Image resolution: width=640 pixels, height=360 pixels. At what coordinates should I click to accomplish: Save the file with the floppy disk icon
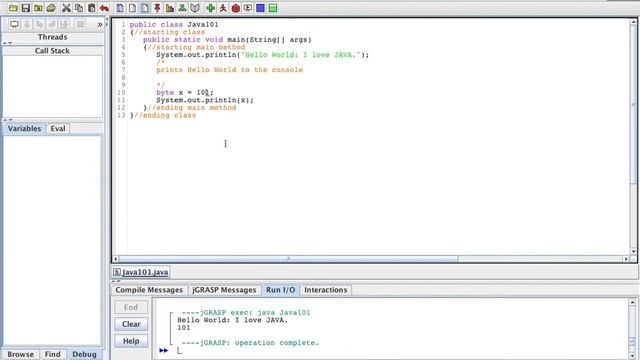point(26,8)
